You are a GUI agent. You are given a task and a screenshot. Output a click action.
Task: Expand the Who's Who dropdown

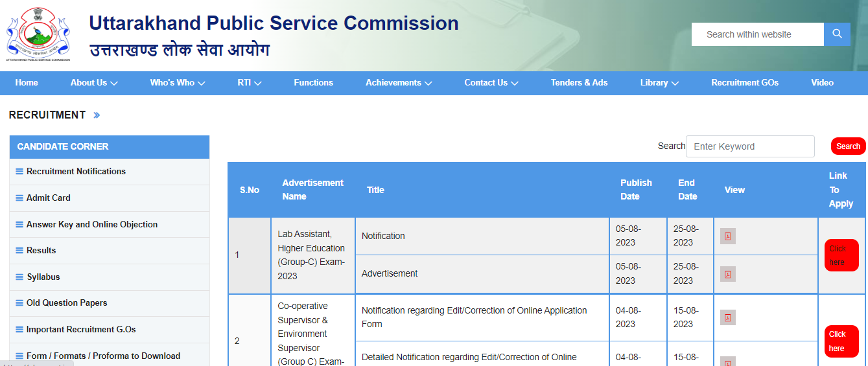[178, 83]
